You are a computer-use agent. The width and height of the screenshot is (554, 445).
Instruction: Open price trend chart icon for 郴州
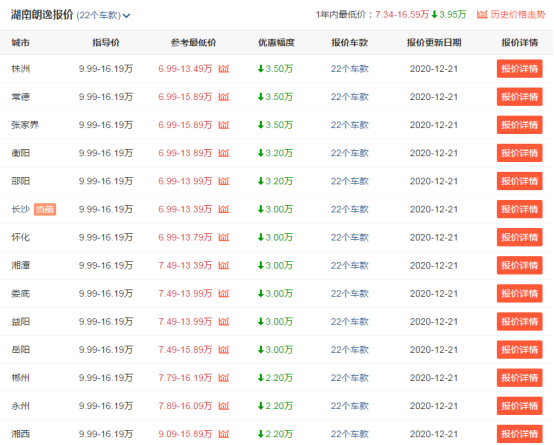[224, 377]
